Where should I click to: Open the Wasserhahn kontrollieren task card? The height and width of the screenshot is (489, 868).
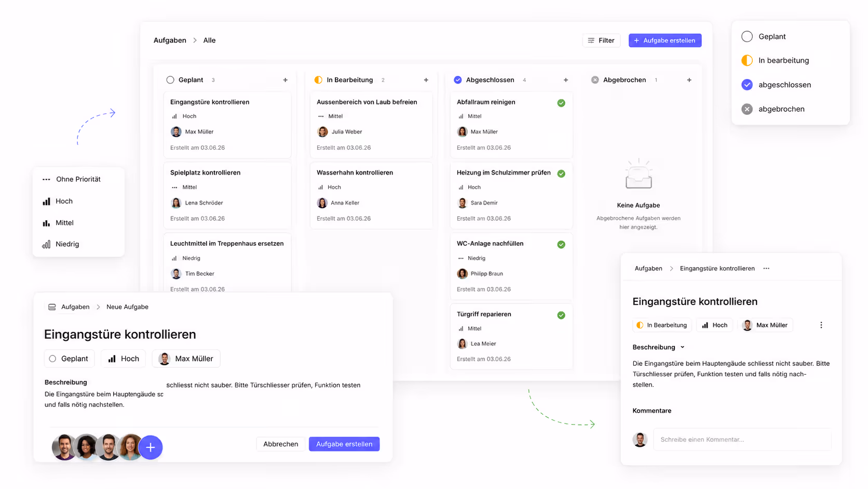point(371,195)
